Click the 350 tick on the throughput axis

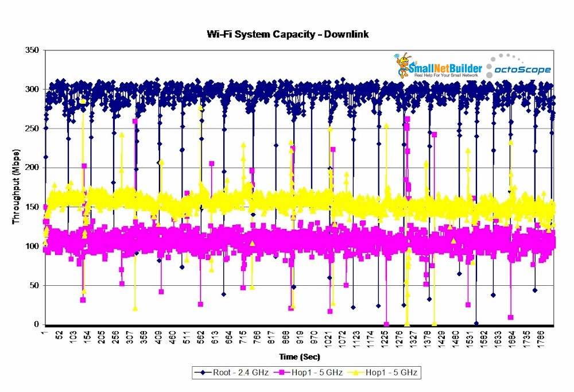pos(32,50)
